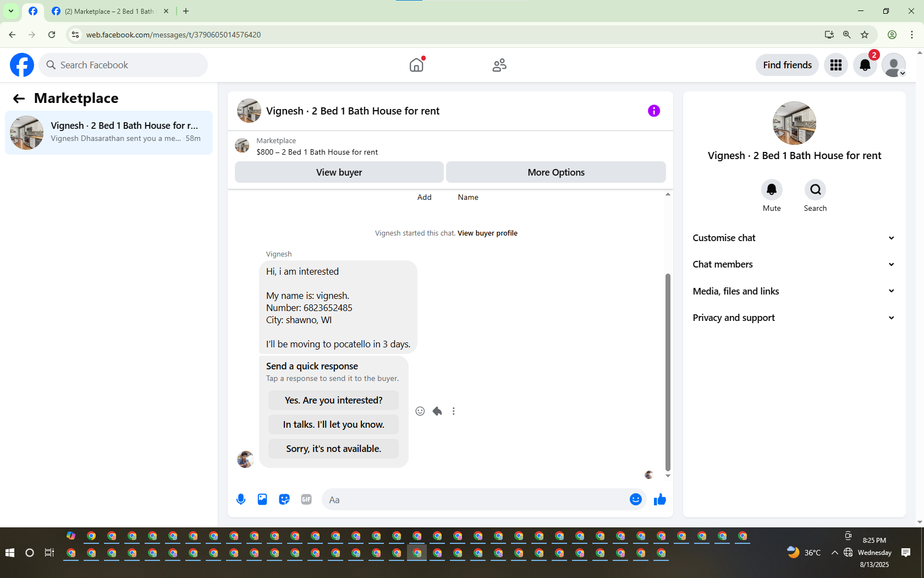The height and width of the screenshot is (578, 924).
Task: Open the account profile avatar menu
Action: tap(894, 65)
